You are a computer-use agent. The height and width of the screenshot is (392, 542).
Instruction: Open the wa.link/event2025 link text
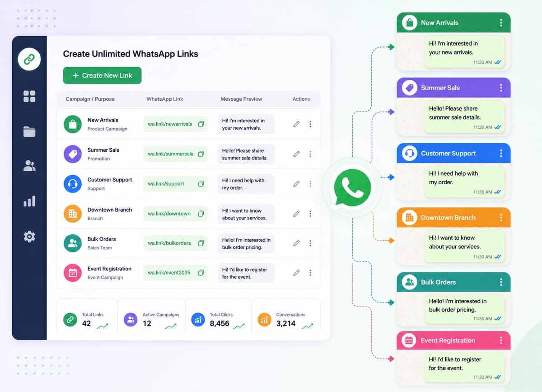click(x=169, y=273)
